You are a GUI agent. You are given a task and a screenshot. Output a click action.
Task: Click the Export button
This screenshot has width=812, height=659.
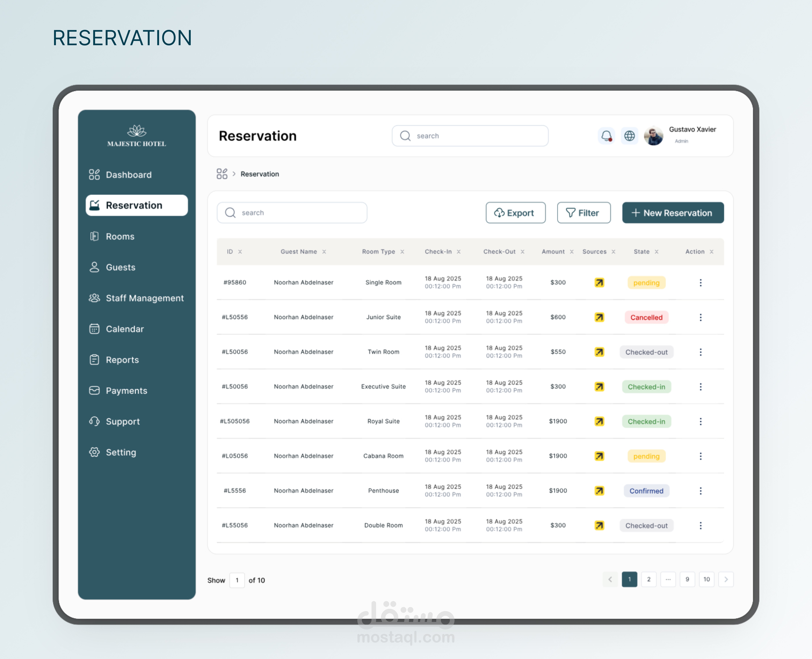[515, 213]
